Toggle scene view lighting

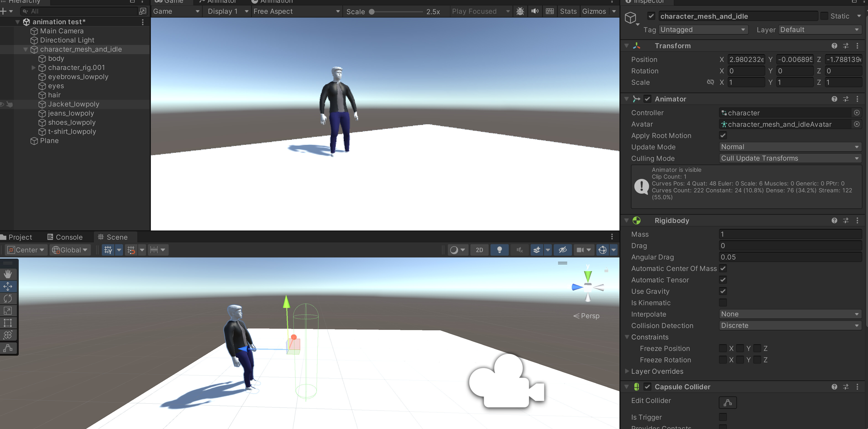click(x=500, y=250)
